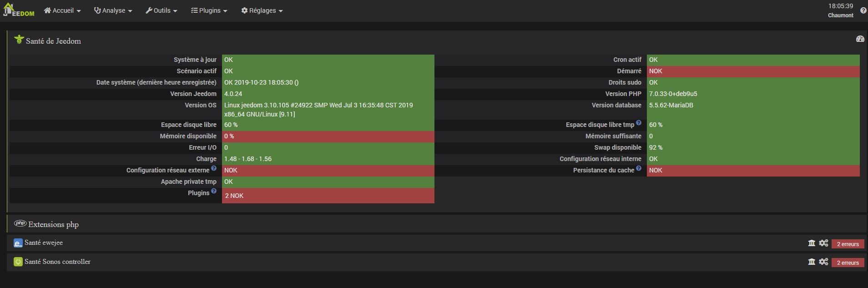Click help icon next to Persistance du cache

click(x=639, y=168)
